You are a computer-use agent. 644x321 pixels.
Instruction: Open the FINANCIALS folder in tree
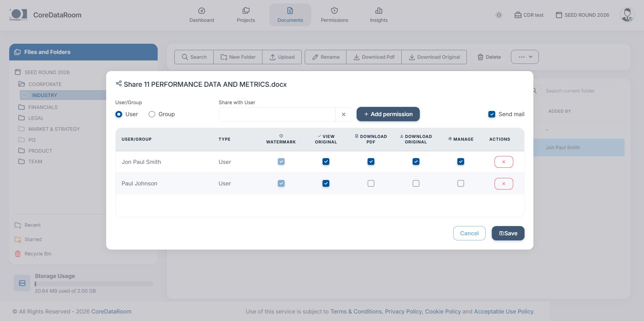tap(38, 107)
